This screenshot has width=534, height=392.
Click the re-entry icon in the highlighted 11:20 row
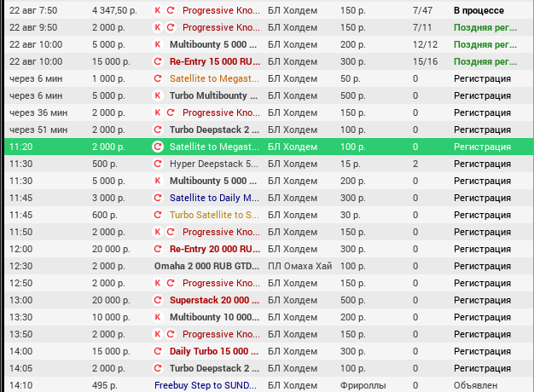pyautogui.click(x=157, y=147)
